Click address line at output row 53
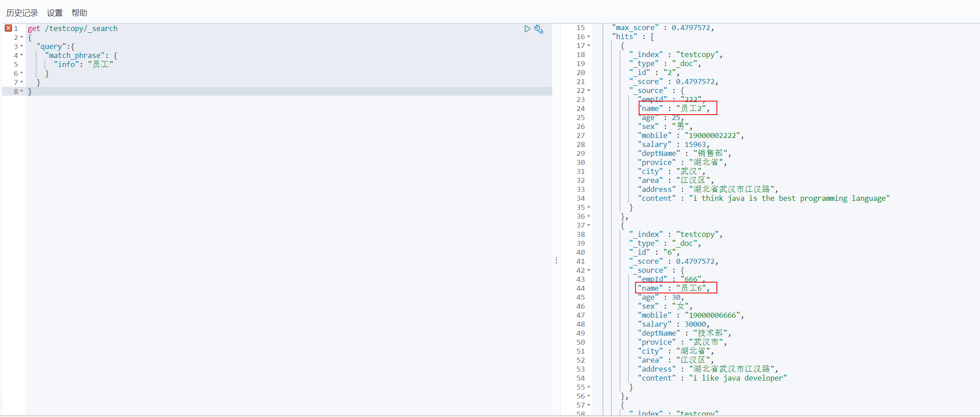The image size is (980, 417). 708,369
